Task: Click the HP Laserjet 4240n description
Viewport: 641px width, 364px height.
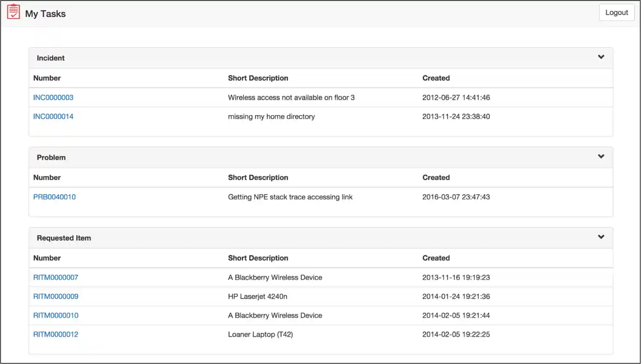Action: 258,296
